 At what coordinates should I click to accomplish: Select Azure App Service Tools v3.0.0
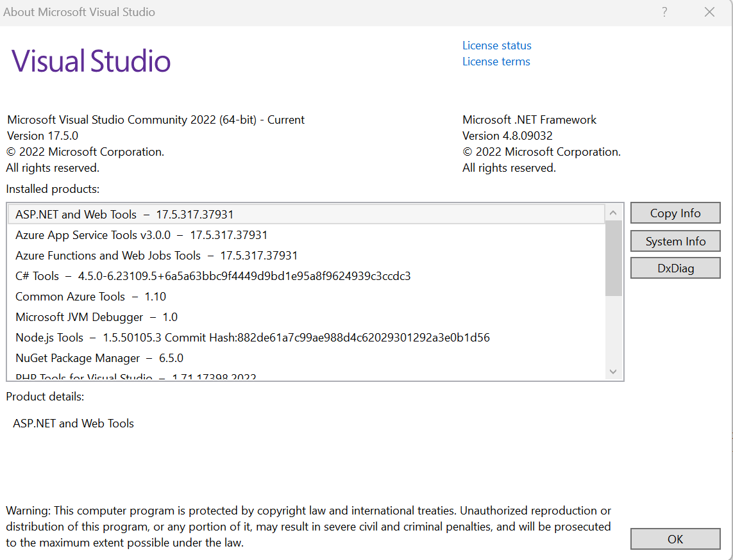point(141,235)
